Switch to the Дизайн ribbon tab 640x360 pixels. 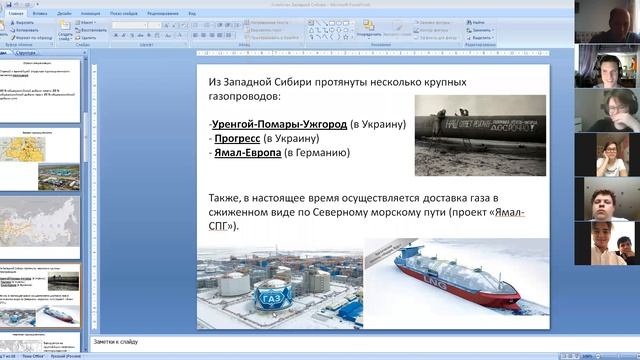(x=64, y=13)
